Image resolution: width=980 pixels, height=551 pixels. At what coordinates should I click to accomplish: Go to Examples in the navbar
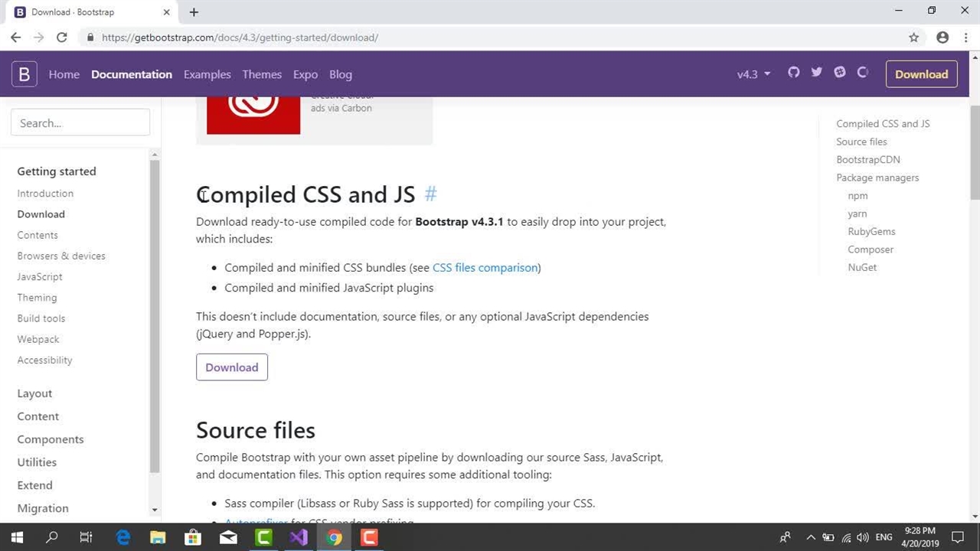[x=207, y=74]
